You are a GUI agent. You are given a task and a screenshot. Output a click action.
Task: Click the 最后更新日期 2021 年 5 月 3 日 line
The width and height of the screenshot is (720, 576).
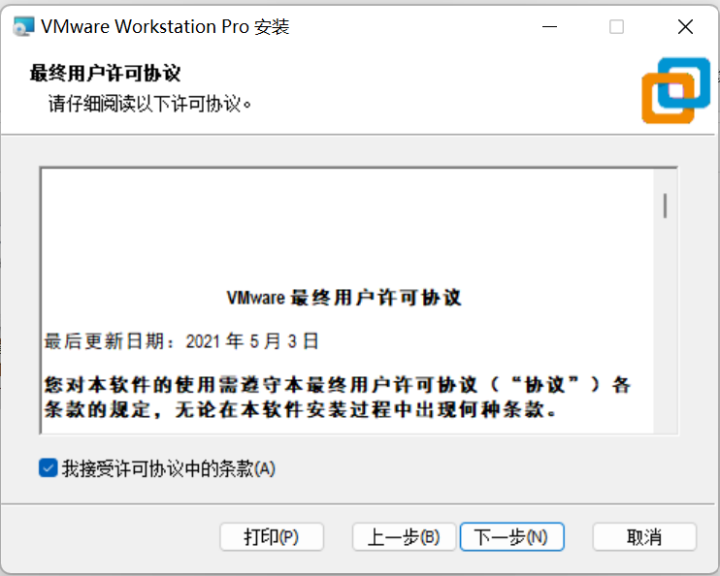[181, 341]
